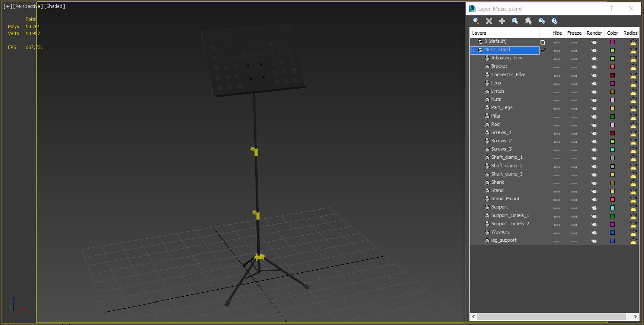Click the teapot render icon for Pillar
Screen dimensions: 644x325
[594, 117]
